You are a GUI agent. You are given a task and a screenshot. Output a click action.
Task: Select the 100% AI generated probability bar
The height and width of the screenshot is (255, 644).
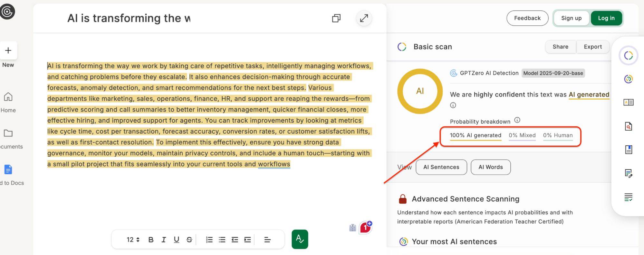point(475,136)
